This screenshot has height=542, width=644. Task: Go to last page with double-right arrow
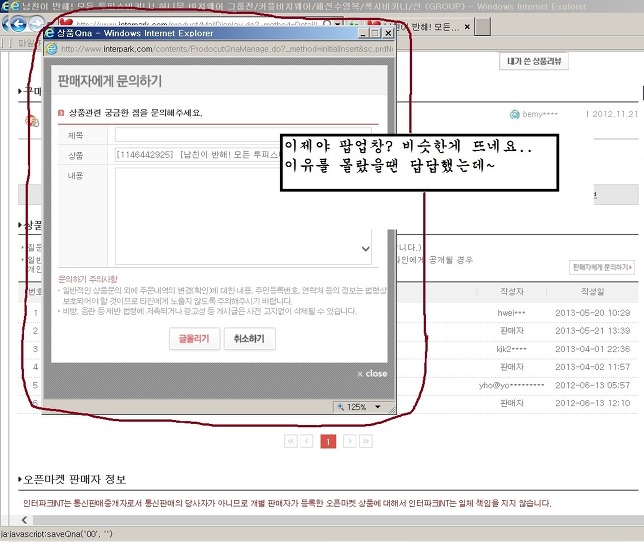pyautogui.click(x=366, y=441)
